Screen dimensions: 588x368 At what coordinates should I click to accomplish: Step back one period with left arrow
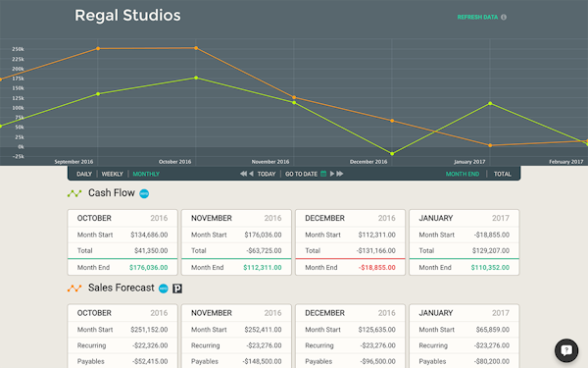pyautogui.click(x=251, y=174)
